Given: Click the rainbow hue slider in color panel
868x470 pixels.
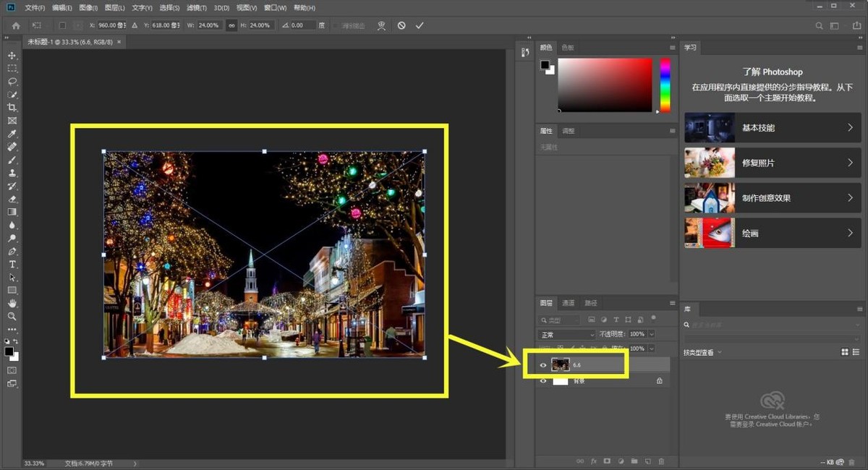Looking at the screenshot, I should (665, 85).
